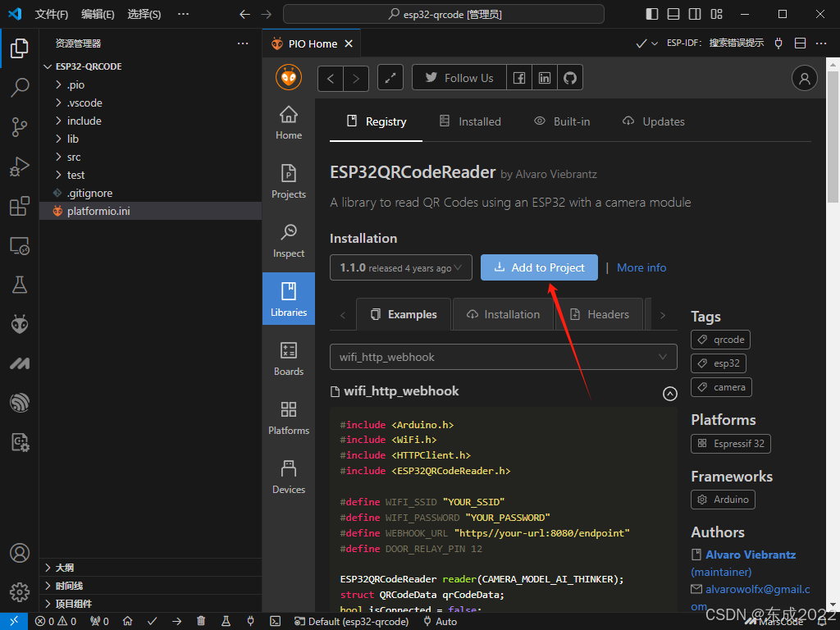Image resolution: width=840 pixels, height=630 pixels.
Task: Click the qrcode tag
Action: 720,340
